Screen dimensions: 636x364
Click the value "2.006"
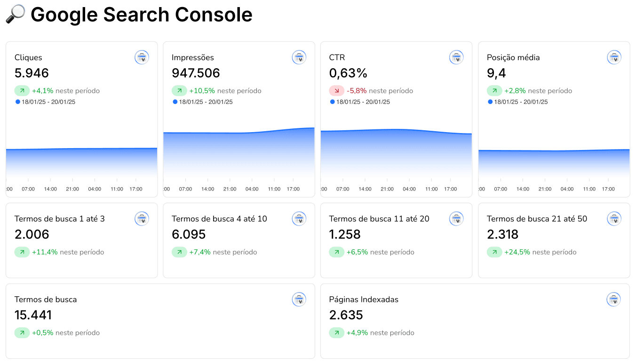point(32,235)
